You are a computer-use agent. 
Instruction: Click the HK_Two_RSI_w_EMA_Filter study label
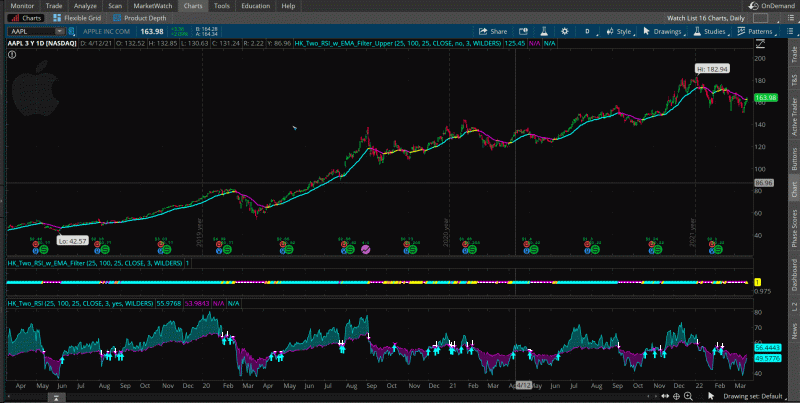coord(95,263)
